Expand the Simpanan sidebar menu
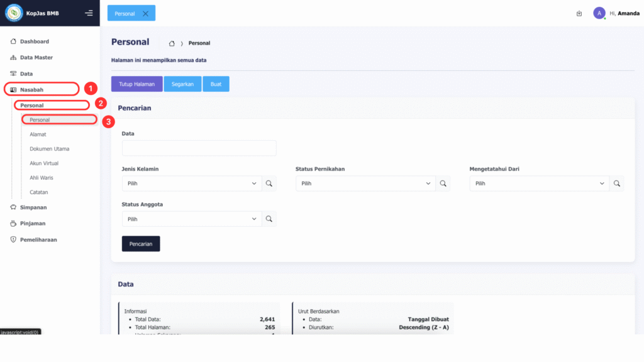 [33, 207]
